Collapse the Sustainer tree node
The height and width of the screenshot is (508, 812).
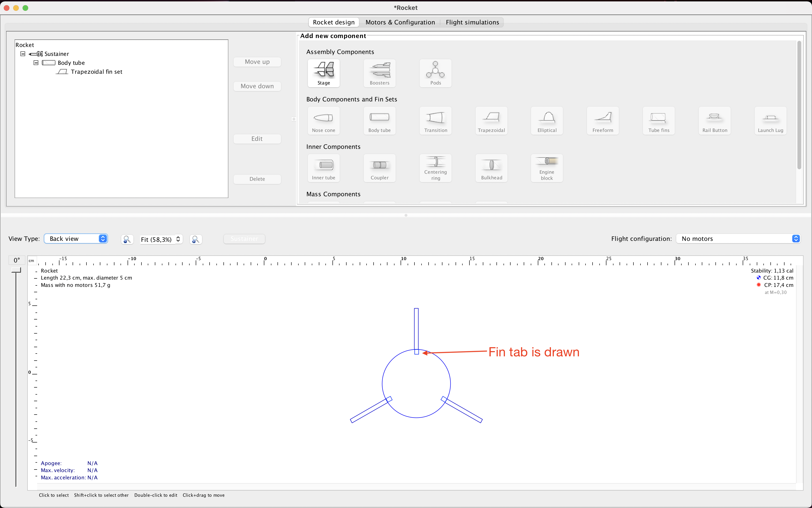click(x=23, y=54)
